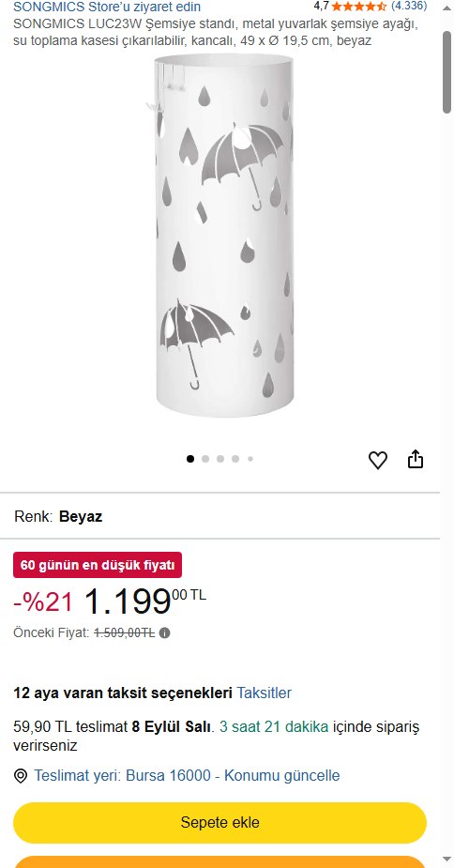Click the vertical scrollbar thumb
454x868 pixels.
(x=446, y=72)
